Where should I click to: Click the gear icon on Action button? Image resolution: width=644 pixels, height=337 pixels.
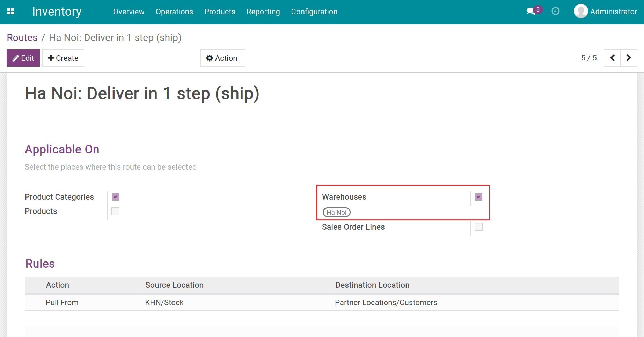[210, 58]
